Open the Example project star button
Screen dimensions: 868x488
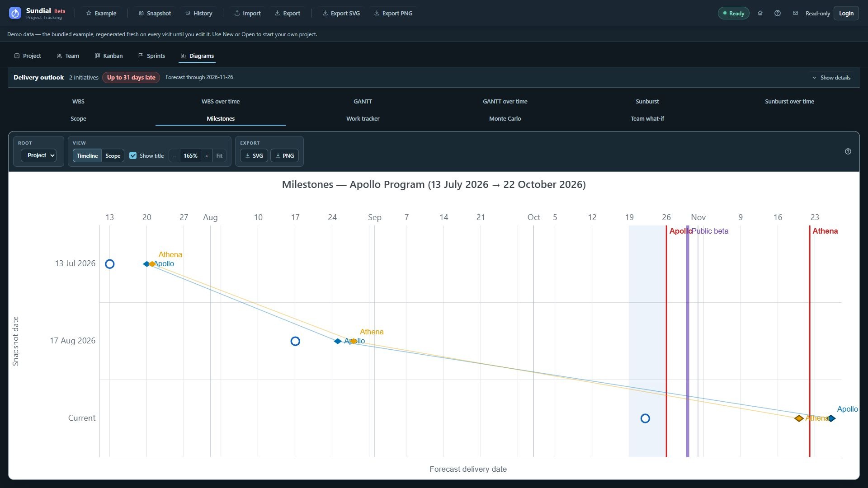(101, 13)
